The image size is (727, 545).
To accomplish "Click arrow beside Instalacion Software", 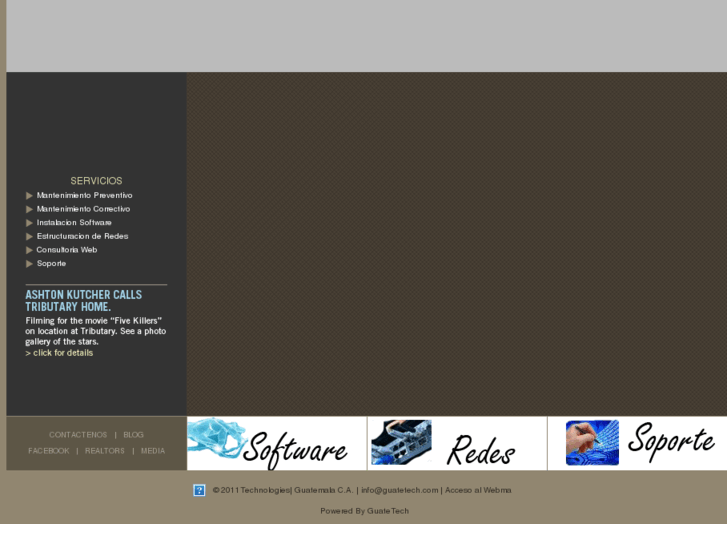I will [29, 223].
